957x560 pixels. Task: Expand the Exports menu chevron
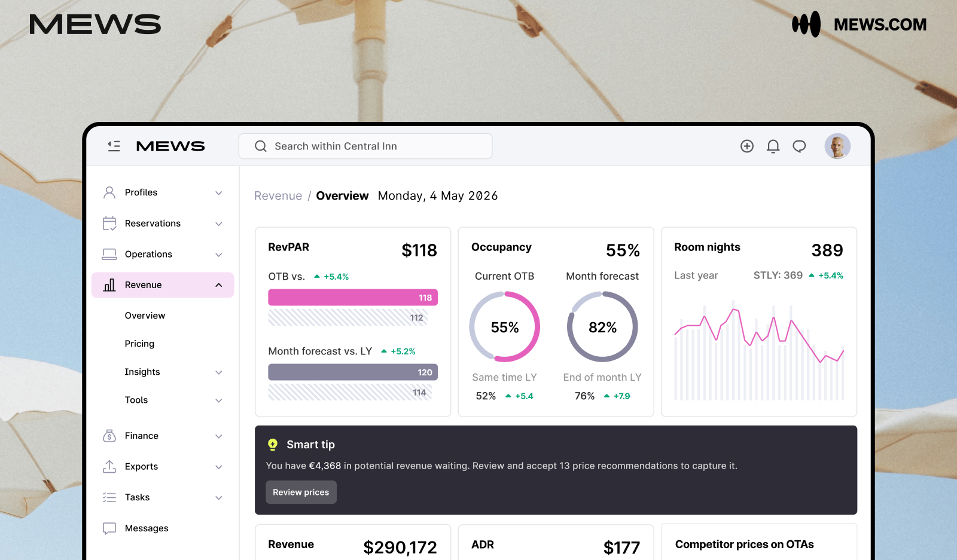219,467
